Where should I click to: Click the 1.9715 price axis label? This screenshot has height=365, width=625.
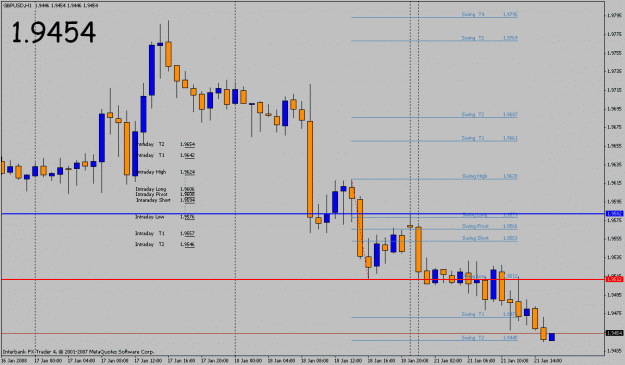tap(614, 90)
